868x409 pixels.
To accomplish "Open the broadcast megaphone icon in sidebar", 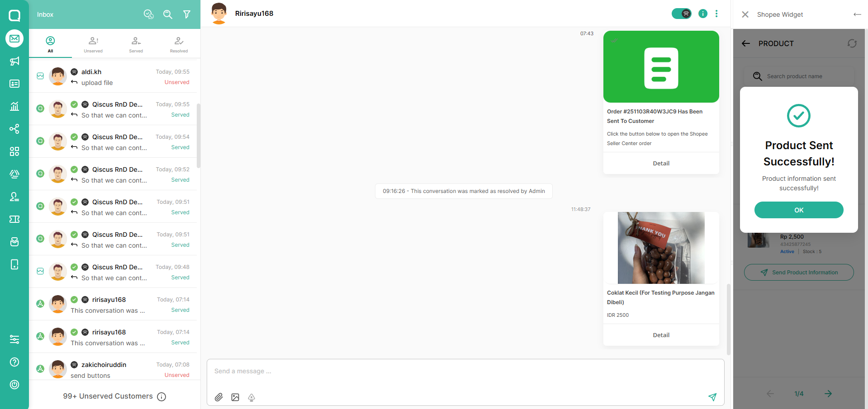I will pos(14,61).
